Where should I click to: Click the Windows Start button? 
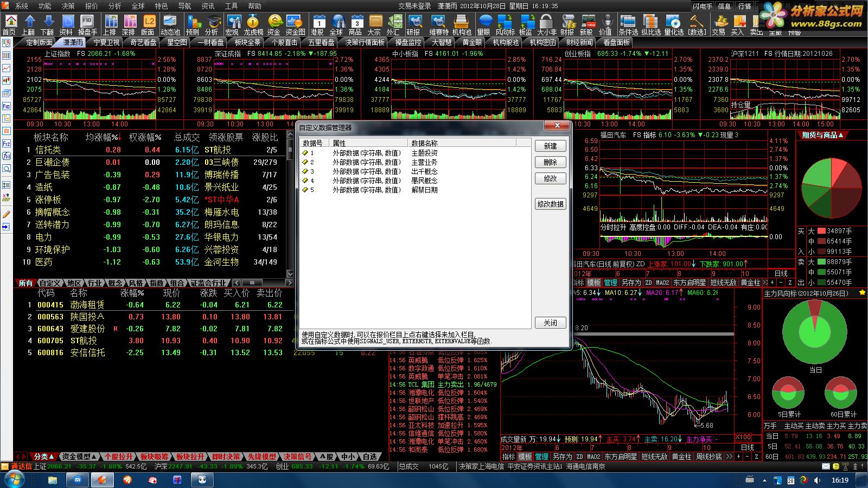13,479
